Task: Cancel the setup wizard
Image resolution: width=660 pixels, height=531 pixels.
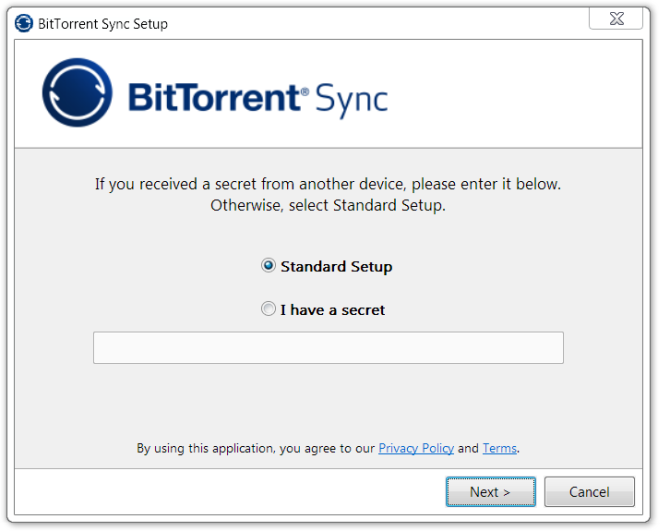Action: pos(589,492)
